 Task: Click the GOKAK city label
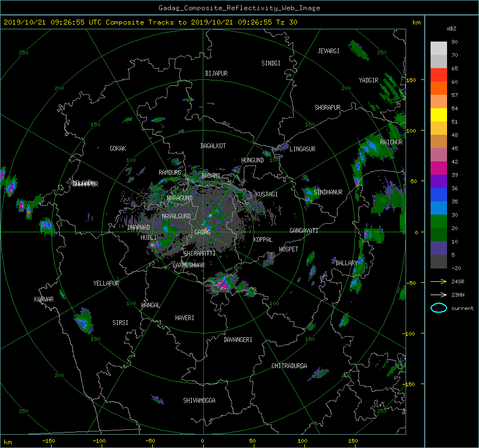tap(118, 148)
